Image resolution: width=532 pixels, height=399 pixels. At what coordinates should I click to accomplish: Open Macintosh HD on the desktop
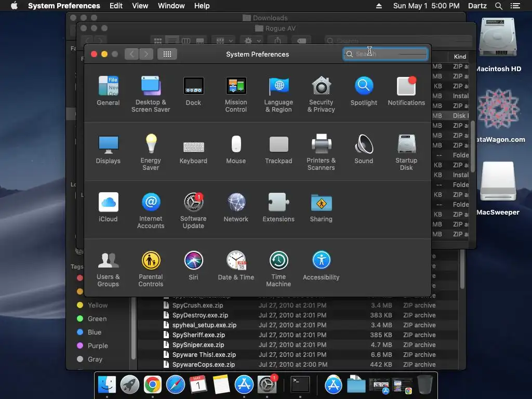pos(498,45)
